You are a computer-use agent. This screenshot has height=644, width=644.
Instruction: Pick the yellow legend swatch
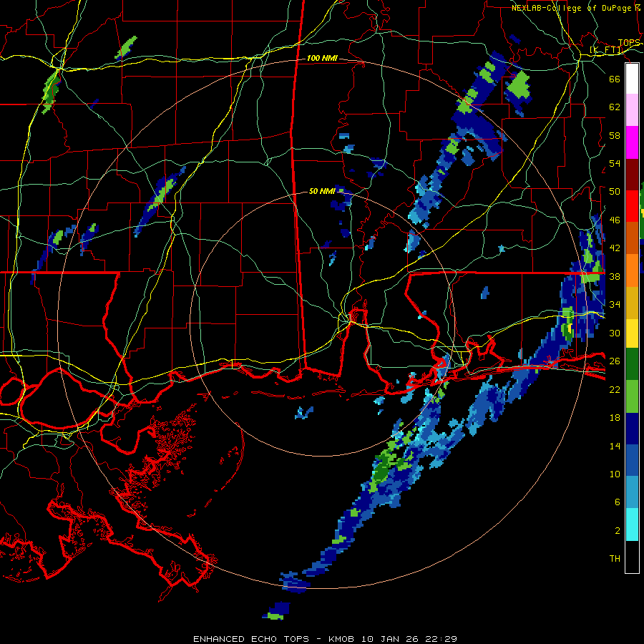click(632, 333)
